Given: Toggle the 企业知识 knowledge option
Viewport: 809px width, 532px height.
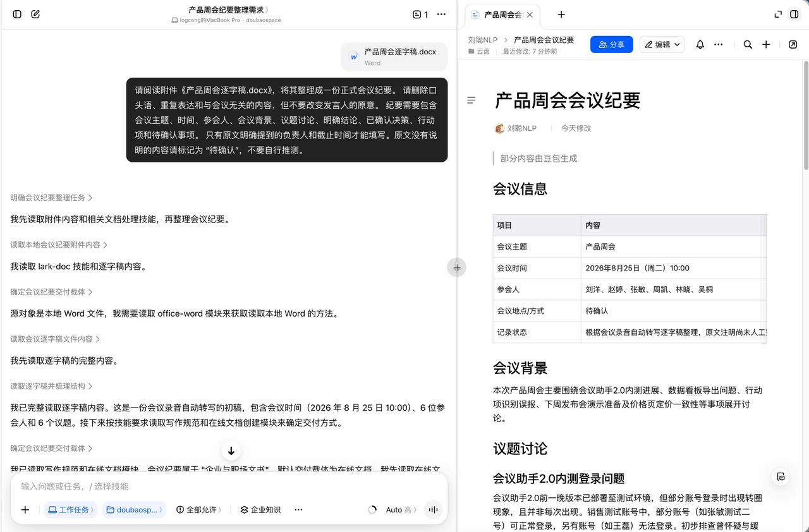Looking at the screenshot, I should (x=260, y=510).
